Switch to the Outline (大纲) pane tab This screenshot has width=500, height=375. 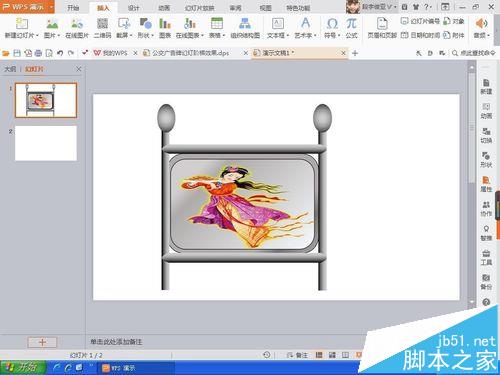tap(10, 69)
